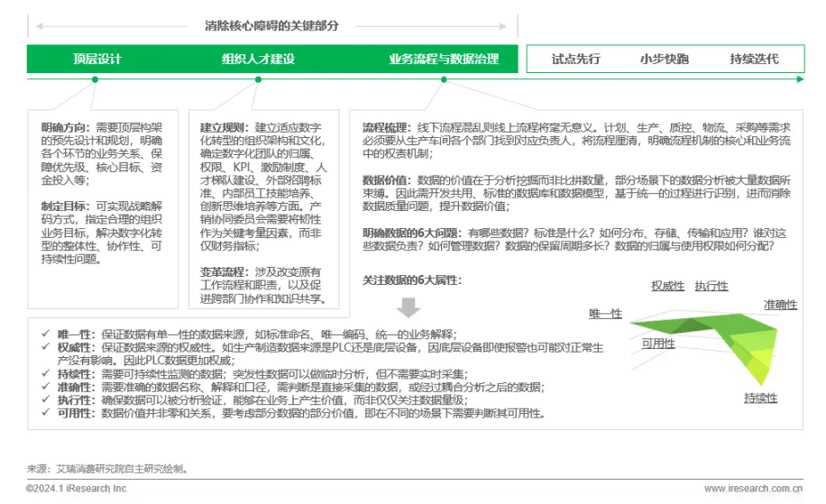Click the 顶层设计 header label
Viewport: 826px width, 504px height.
pyautogui.click(x=96, y=59)
